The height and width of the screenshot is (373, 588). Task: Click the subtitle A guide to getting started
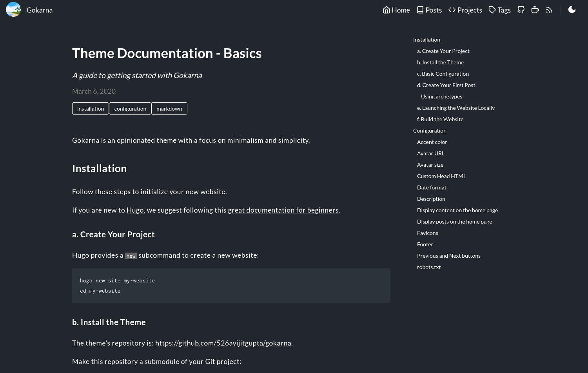click(x=137, y=75)
